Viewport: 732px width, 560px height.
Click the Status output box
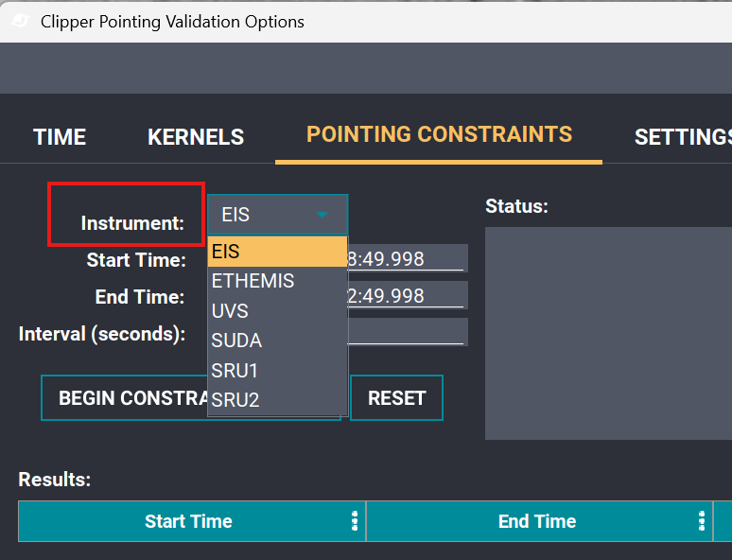pyautogui.click(x=608, y=333)
